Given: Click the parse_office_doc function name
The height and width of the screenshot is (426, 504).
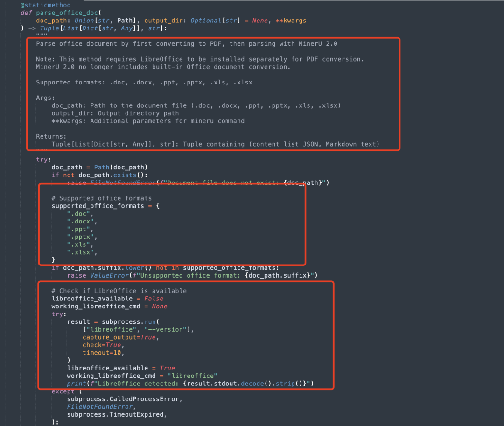Looking at the screenshot, I should [67, 13].
